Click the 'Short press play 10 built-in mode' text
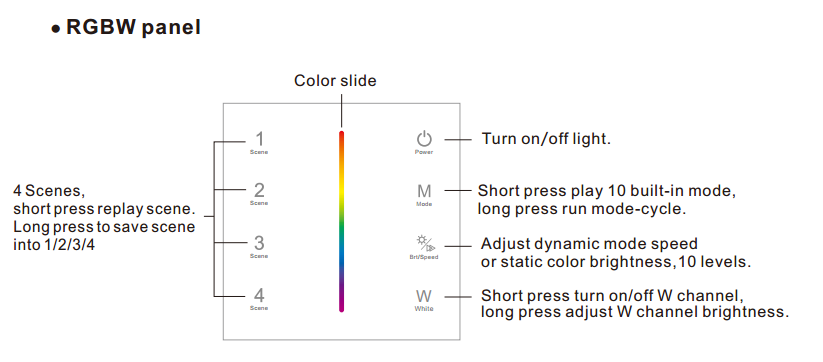This screenshot has height=362, width=823. 607,190
